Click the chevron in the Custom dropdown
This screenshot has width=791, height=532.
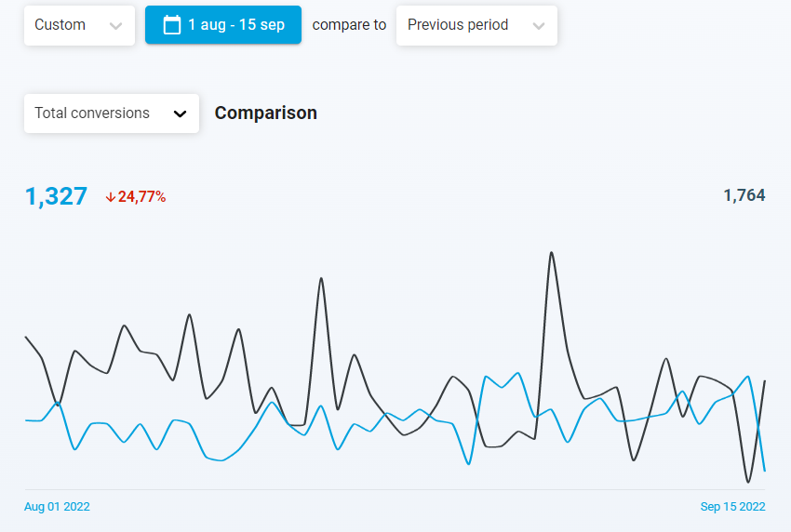pos(115,26)
